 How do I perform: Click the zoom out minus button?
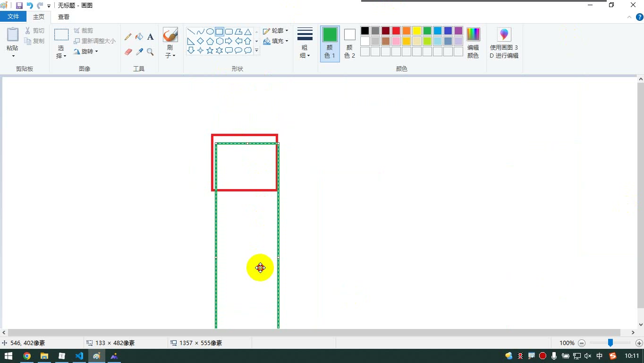(582, 343)
